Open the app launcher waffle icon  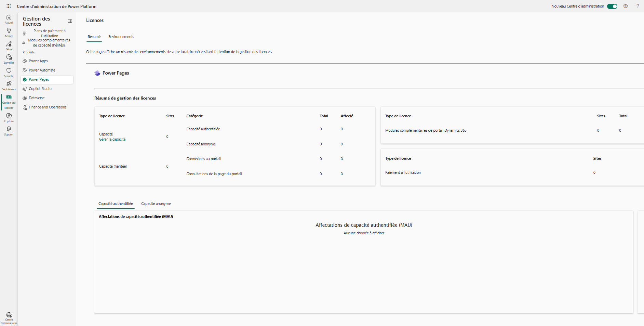9,6
